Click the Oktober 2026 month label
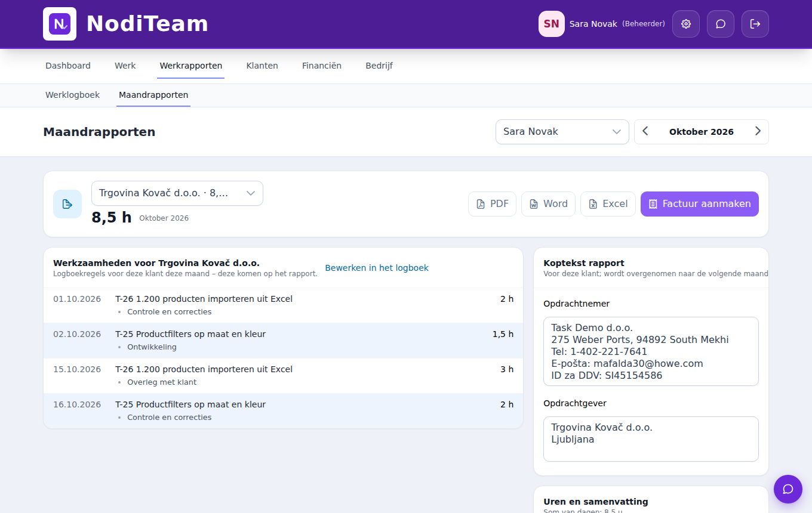Image resolution: width=812 pixels, height=513 pixels. coord(702,132)
